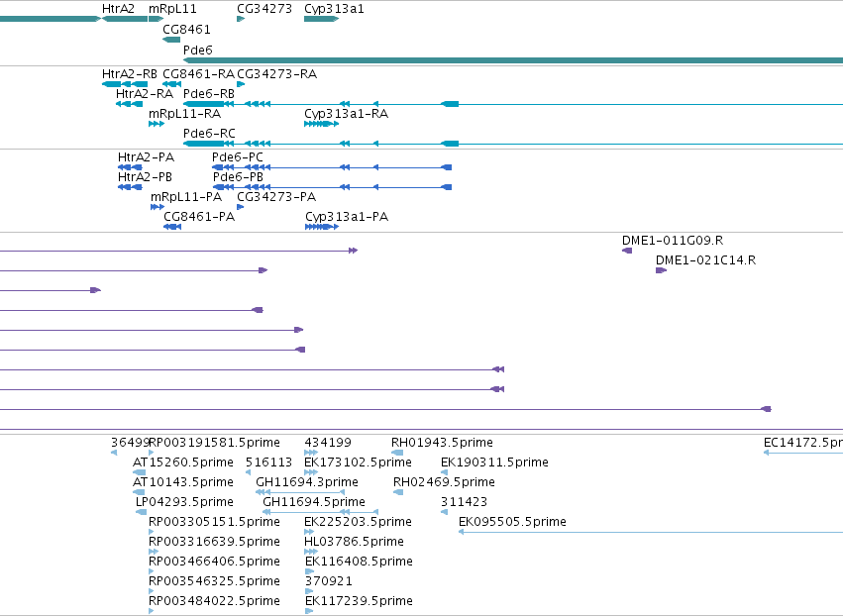Image resolution: width=843 pixels, height=616 pixels.
Task: Select the Cyp313a1-RA transcript label
Action: click(x=347, y=114)
